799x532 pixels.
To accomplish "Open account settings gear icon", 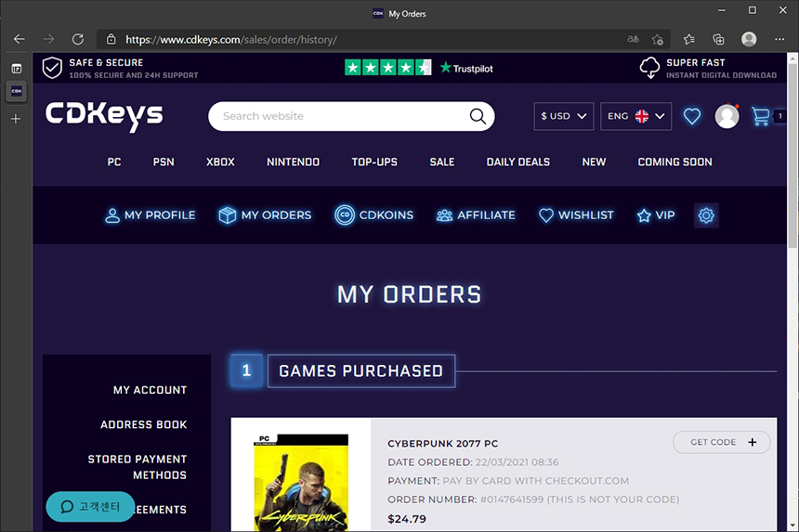I will point(706,215).
